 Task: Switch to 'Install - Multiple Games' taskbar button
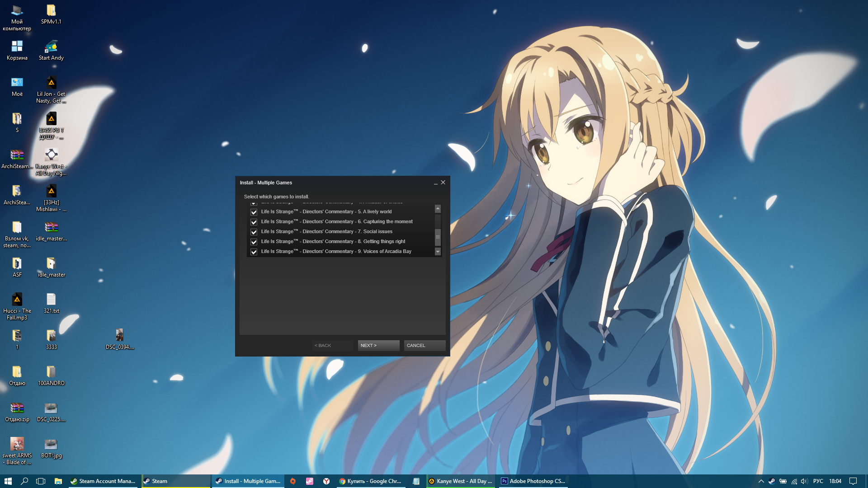pyautogui.click(x=248, y=481)
